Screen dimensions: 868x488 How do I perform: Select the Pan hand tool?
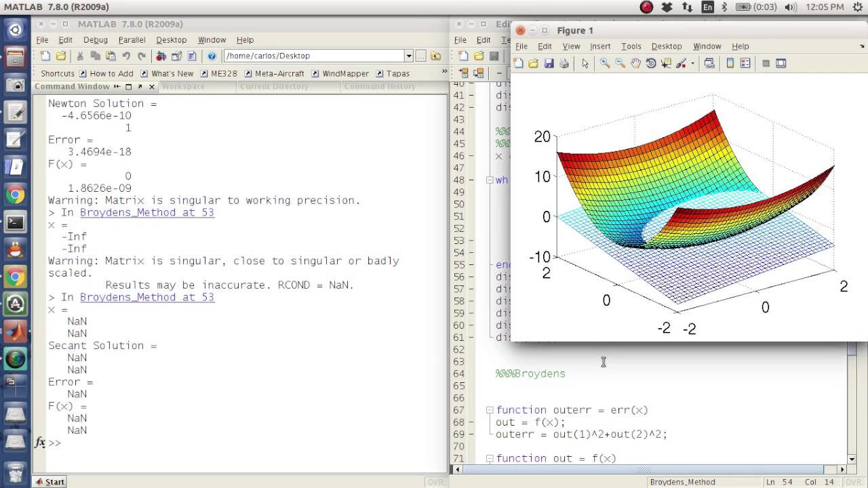coord(636,63)
